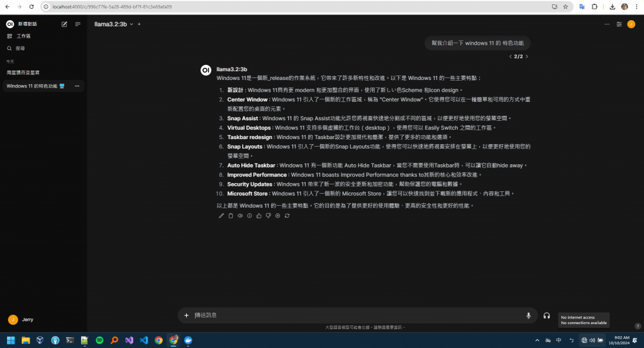Click the 中 input method indicator
This screenshot has height=348, width=644.
[558, 340]
